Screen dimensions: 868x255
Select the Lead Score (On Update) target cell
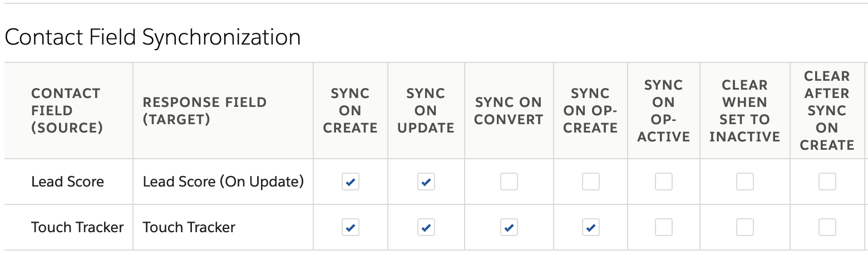223,182
